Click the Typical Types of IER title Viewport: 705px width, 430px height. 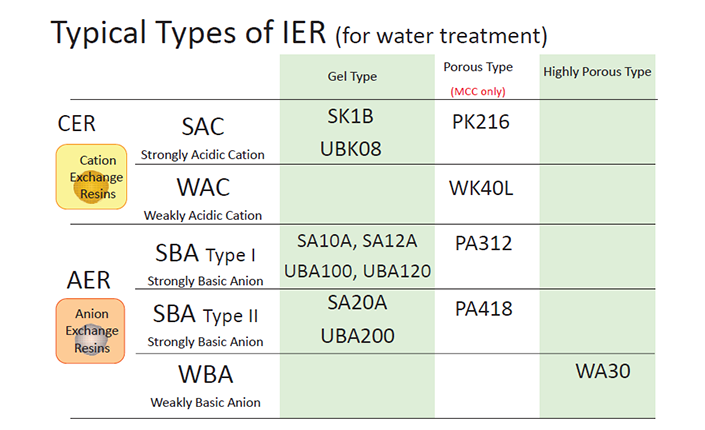[188, 32]
